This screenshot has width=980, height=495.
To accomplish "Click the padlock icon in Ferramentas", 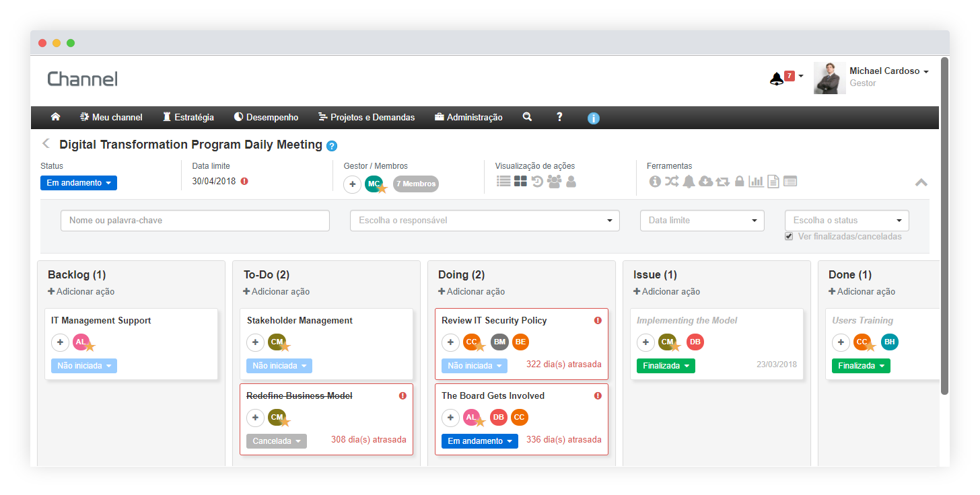I will pos(739,181).
